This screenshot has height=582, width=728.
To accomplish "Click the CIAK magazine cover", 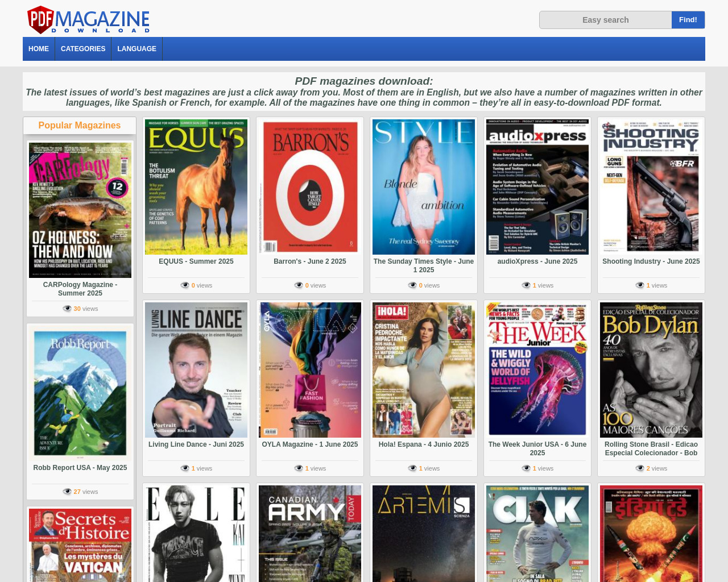I will click(x=537, y=534).
